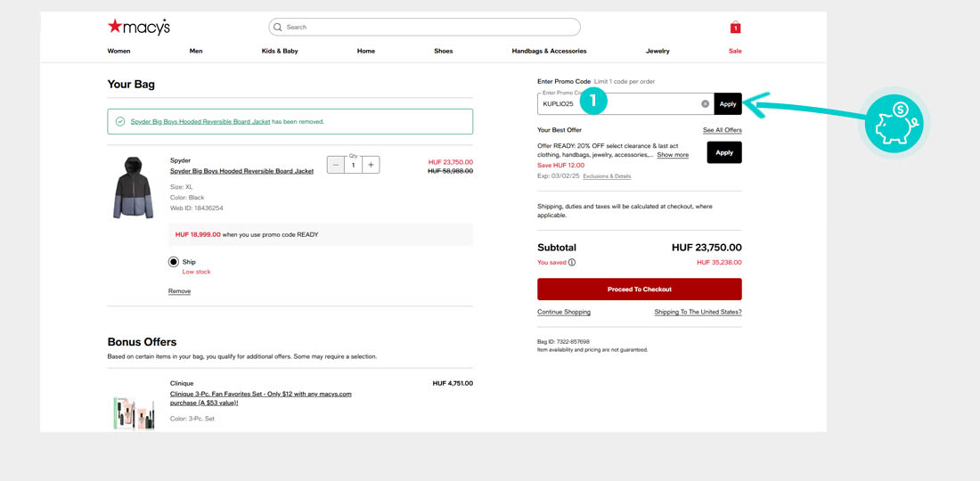
Task: Click the search magnifier icon
Action: 278,28
